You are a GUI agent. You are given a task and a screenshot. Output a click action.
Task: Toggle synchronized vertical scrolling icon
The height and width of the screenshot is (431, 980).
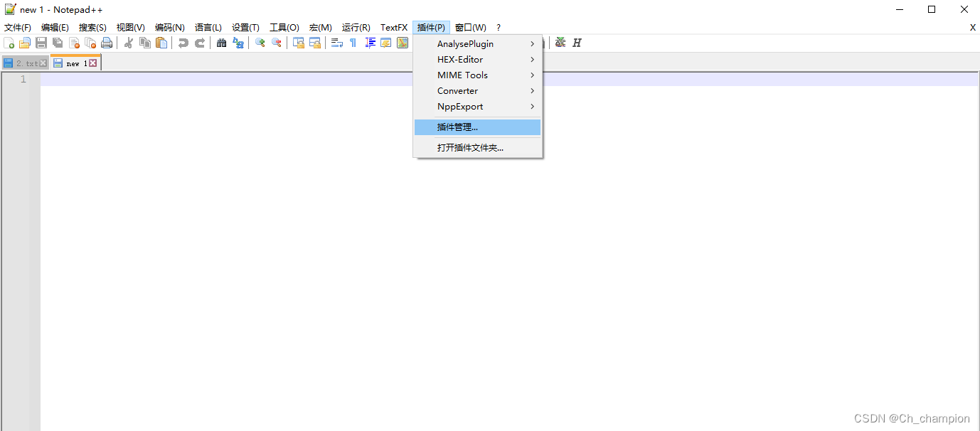[x=299, y=43]
